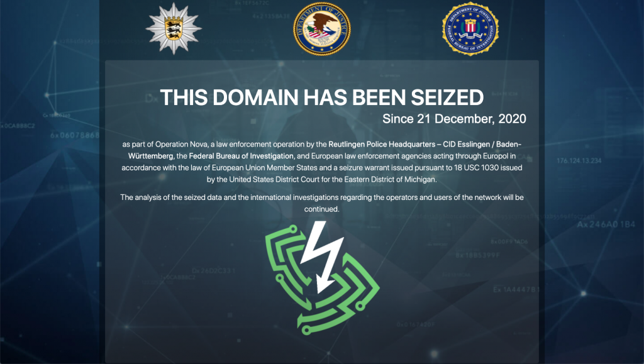Click the background hex code Ex 1A4447B1

[x=516, y=290]
